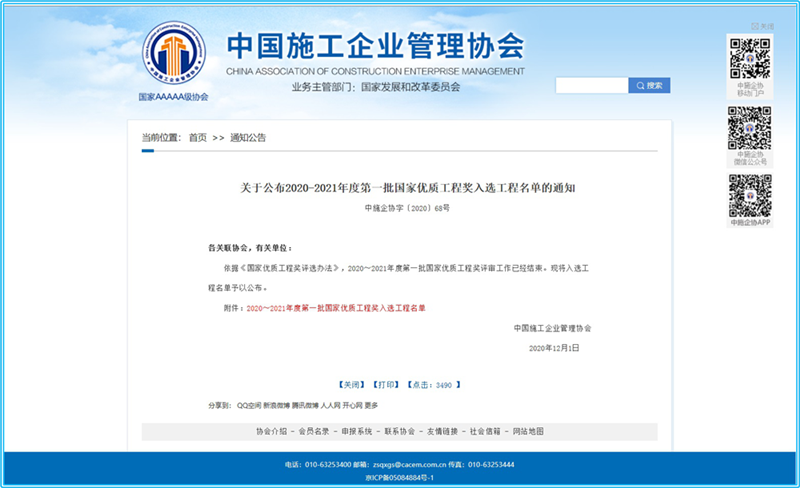Select 申报系统 in footer menu
The height and width of the screenshot is (488, 800).
click(357, 431)
